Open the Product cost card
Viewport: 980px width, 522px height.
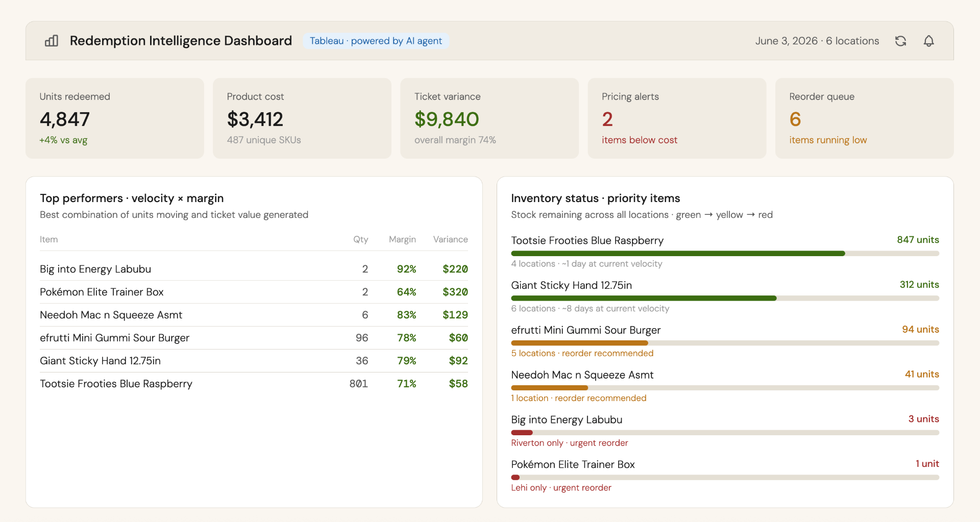(302, 118)
